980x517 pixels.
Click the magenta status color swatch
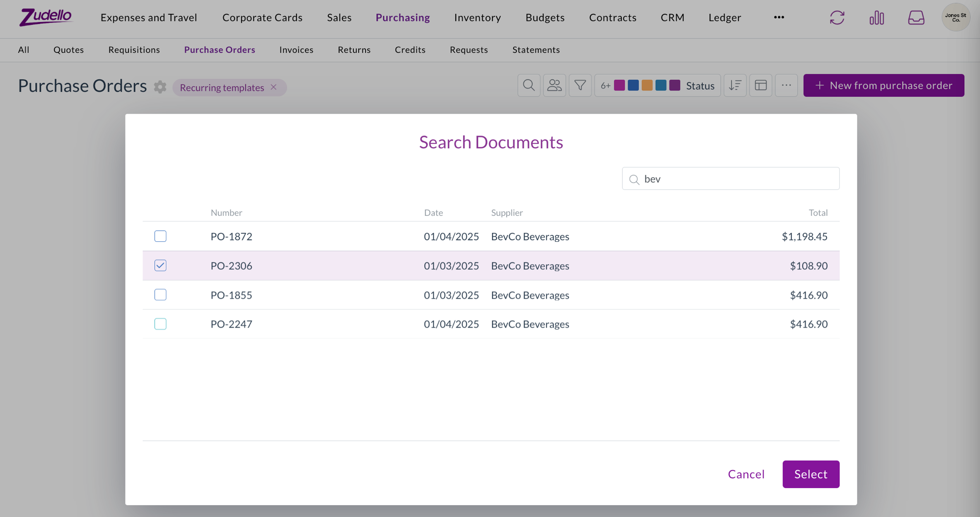tap(619, 85)
